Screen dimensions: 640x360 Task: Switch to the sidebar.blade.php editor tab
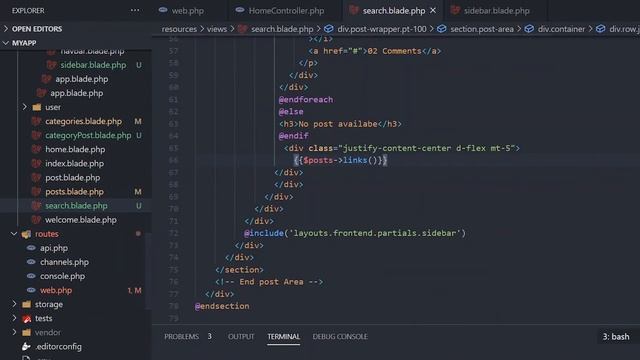[x=496, y=11]
